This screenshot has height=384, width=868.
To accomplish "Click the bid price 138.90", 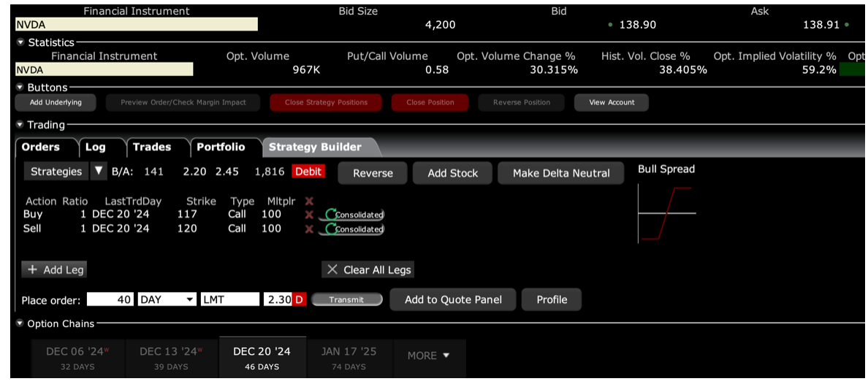I will coord(637,25).
